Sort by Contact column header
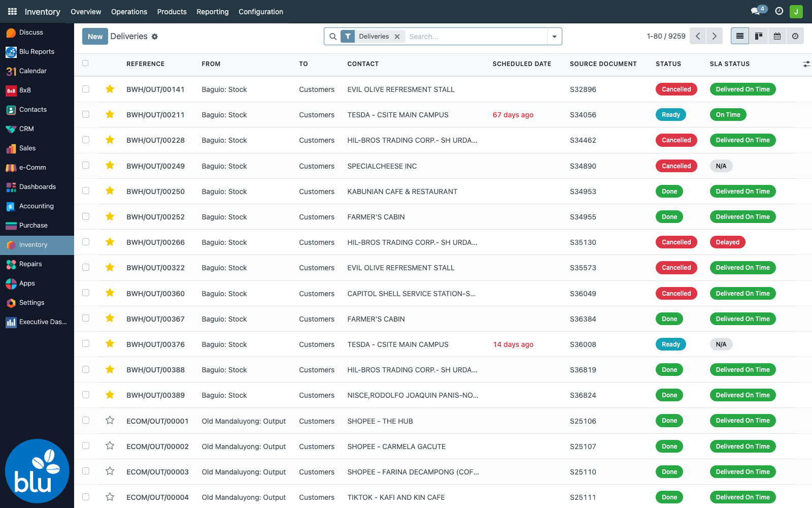812x508 pixels. (363, 64)
